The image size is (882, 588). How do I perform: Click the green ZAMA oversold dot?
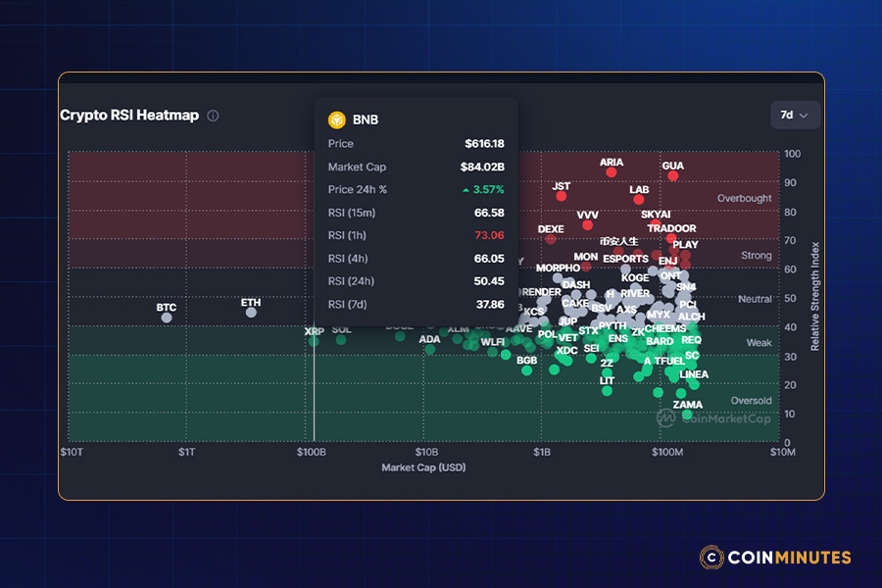tap(688, 415)
